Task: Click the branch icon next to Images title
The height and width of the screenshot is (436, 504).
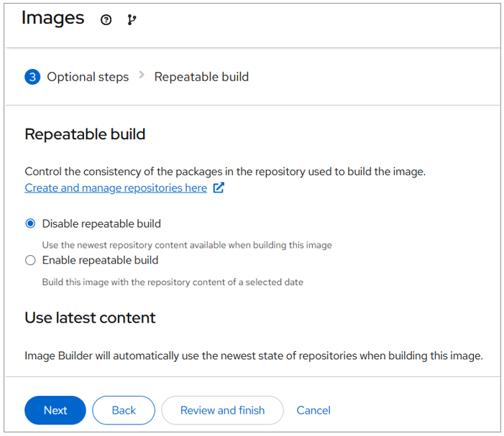Action: [132, 20]
